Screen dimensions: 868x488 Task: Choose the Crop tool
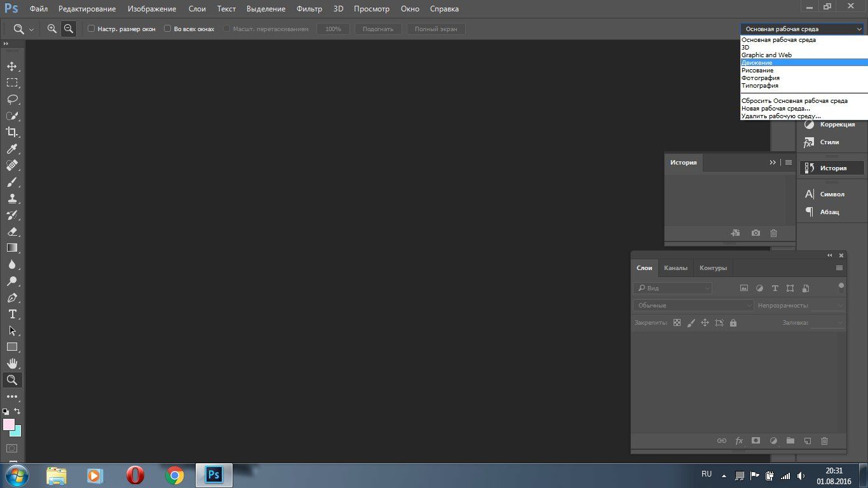(12, 132)
